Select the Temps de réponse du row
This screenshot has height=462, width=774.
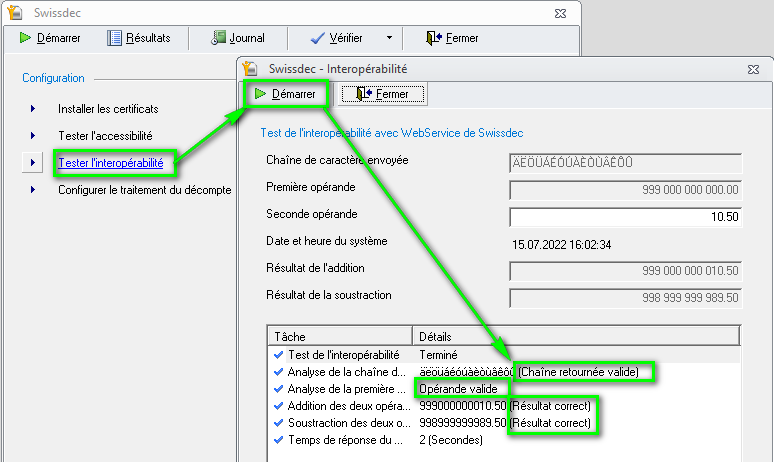coord(504,440)
